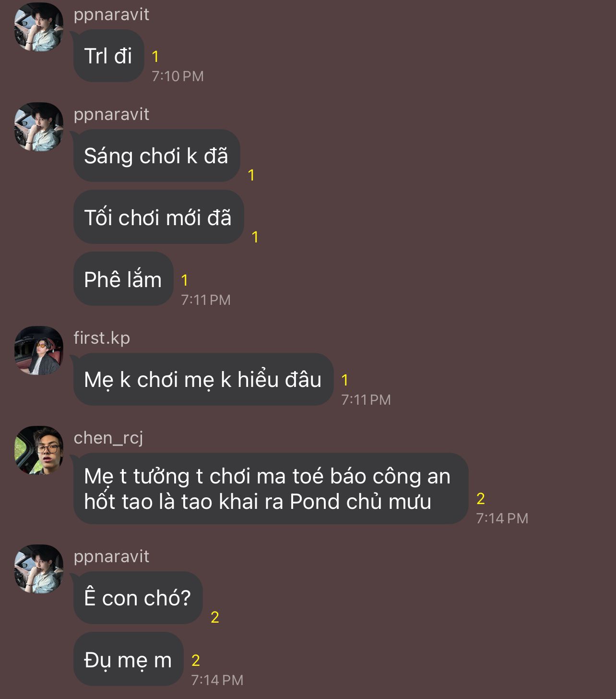Tap first.kp's profile picture
616x699 pixels.
(38, 350)
